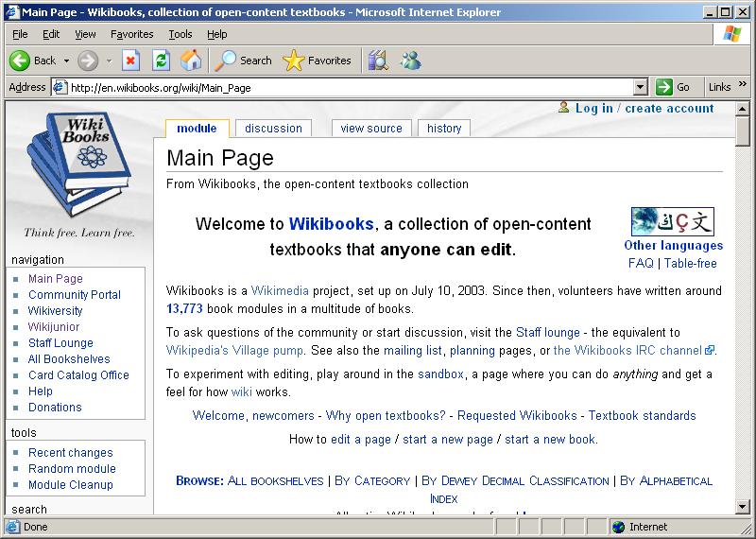Click the IE icon in title bar

pos(12,12)
